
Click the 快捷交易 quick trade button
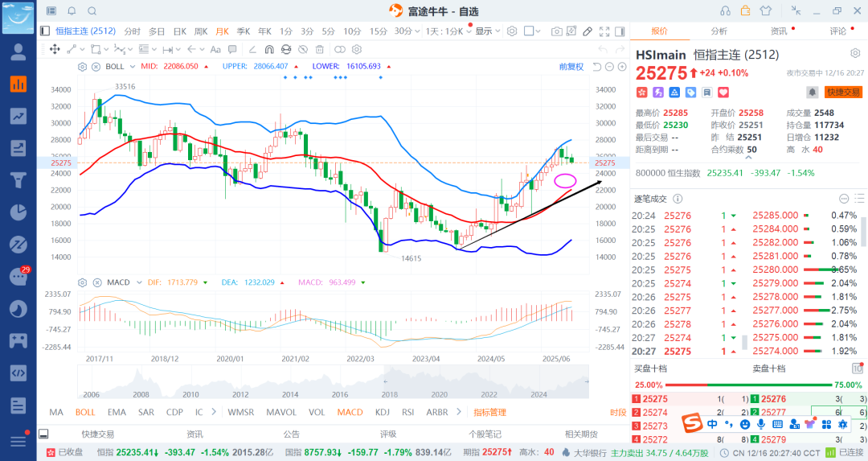pos(843,93)
